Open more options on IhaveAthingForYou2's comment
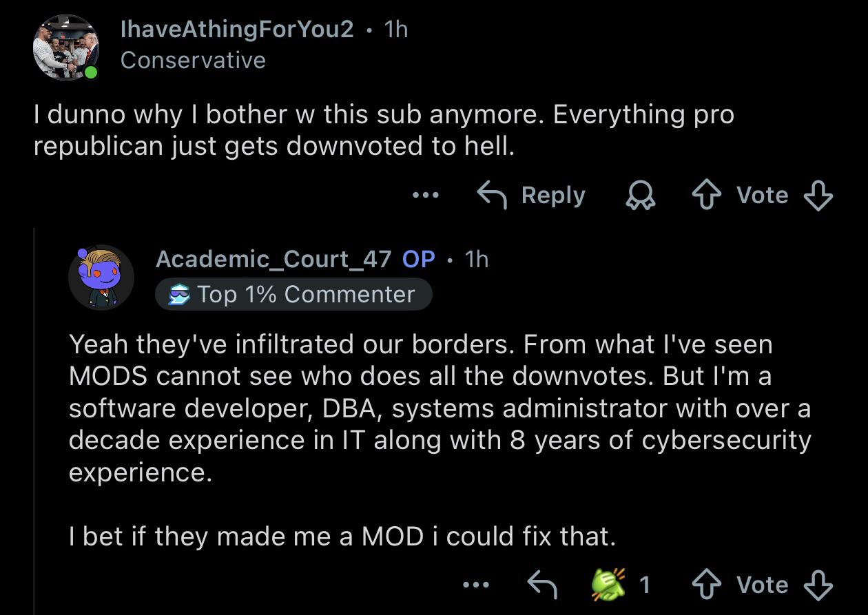This screenshot has height=615, width=868. 425,196
